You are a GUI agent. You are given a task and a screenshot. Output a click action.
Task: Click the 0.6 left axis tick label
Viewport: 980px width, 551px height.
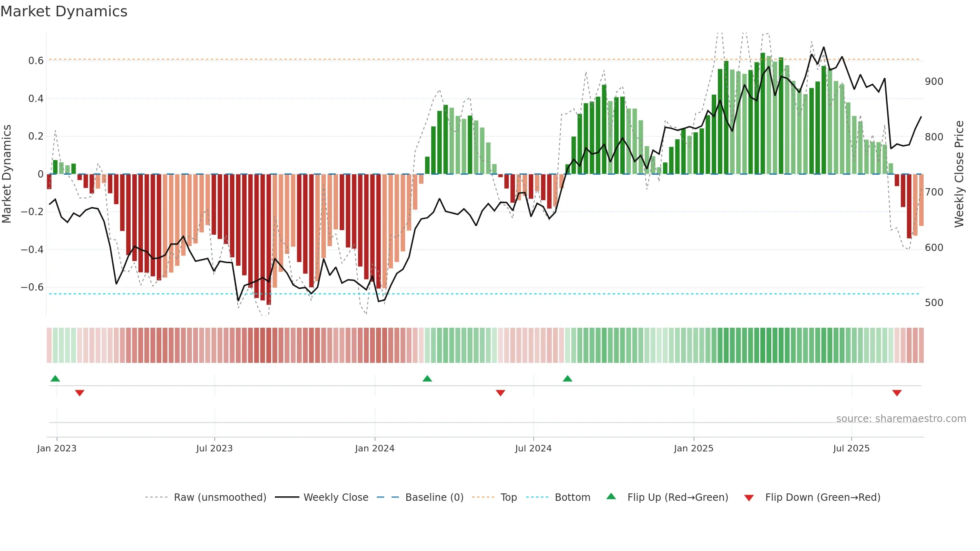coord(36,61)
